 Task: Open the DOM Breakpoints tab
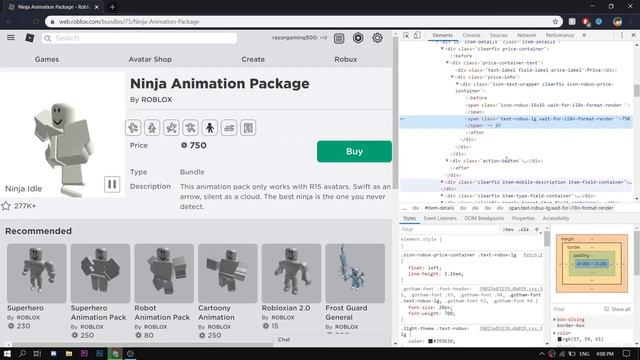(484, 218)
